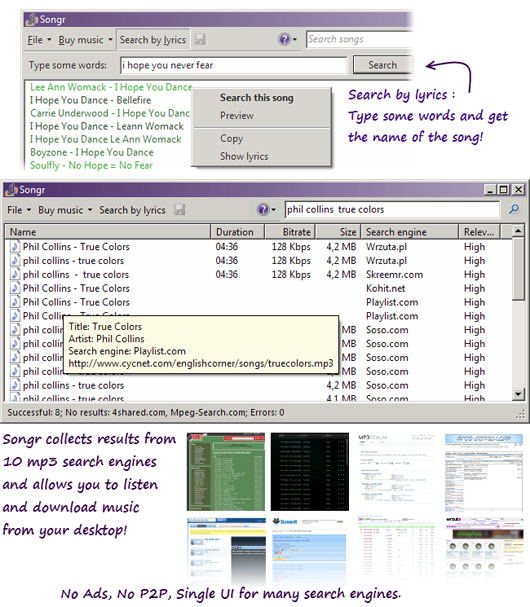Screen dimensions: 530x607
Task: Click the Songr app icon in upper window title bar
Action: [32, 19]
